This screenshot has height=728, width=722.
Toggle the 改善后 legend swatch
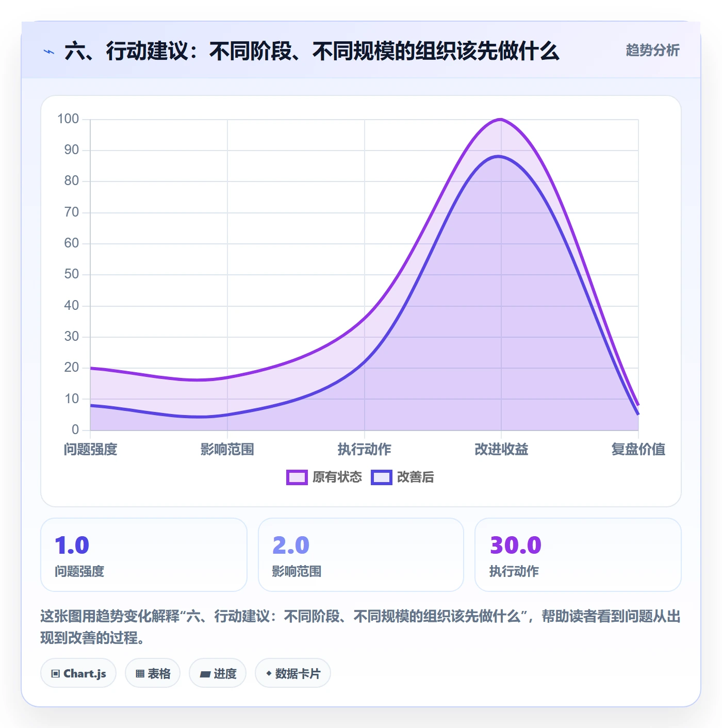(382, 477)
